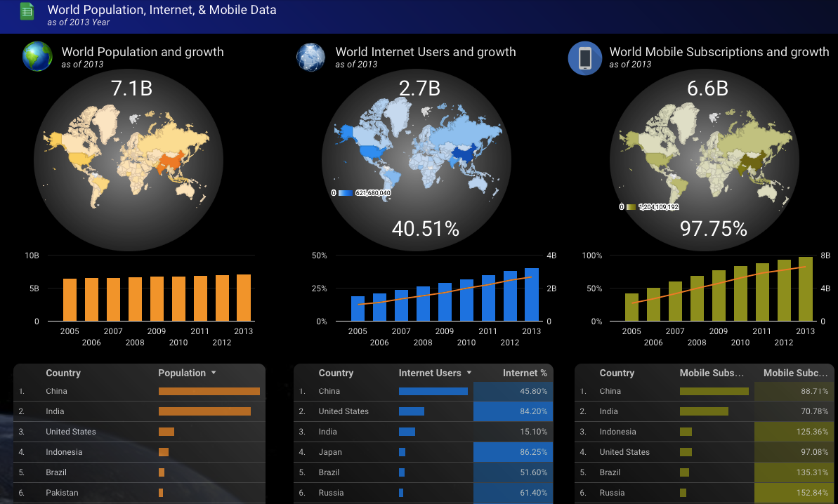Select United States row in mobile subscriptions table
Viewport: 838px width, 504px height.
point(705,451)
